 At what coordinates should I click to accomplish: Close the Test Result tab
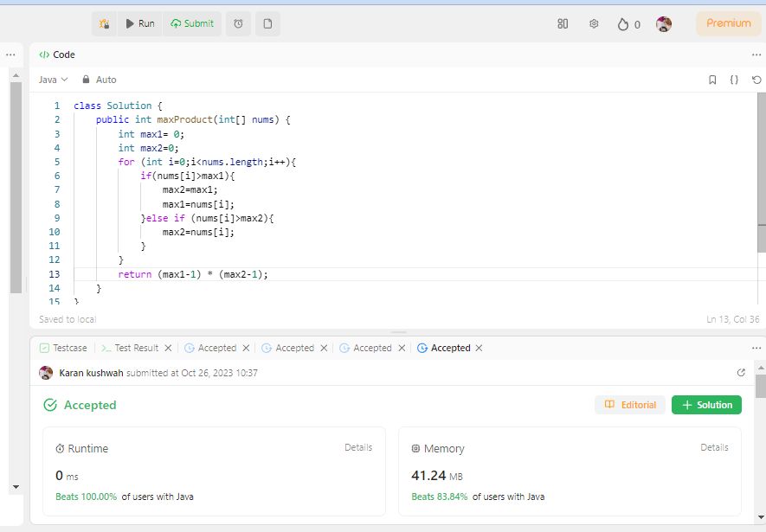tap(168, 348)
